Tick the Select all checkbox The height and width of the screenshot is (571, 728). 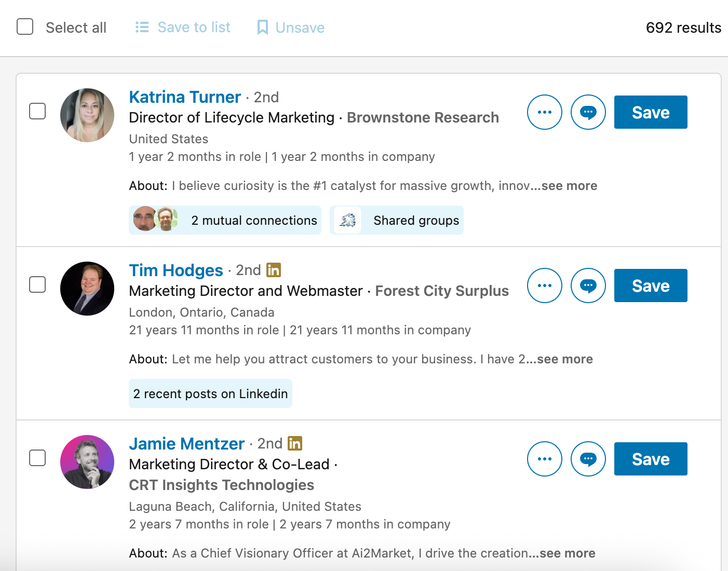click(x=25, y=27)
